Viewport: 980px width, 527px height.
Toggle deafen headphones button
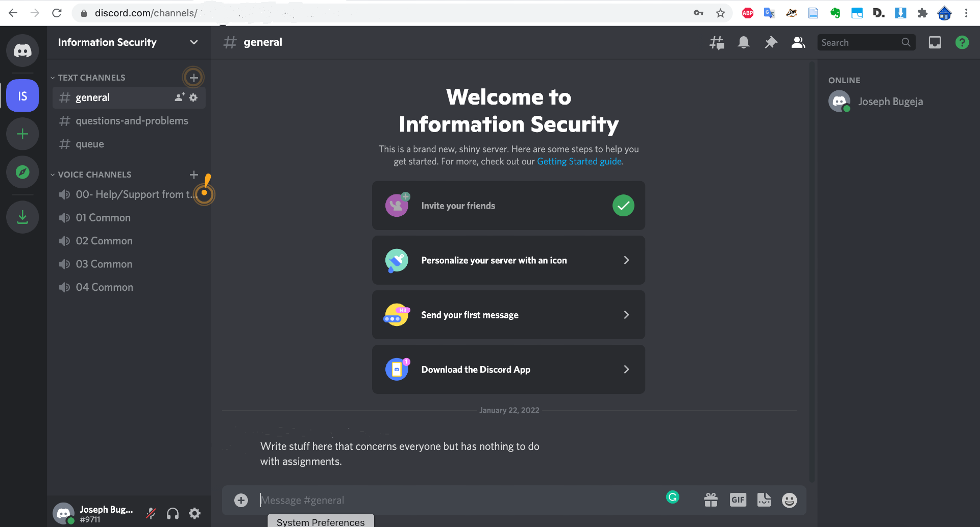point(173,513)
